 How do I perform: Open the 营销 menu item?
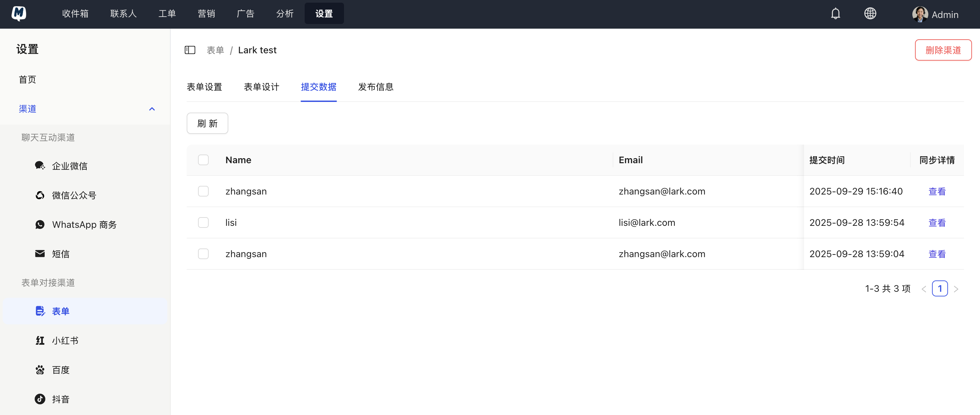(x=206, y=13)
